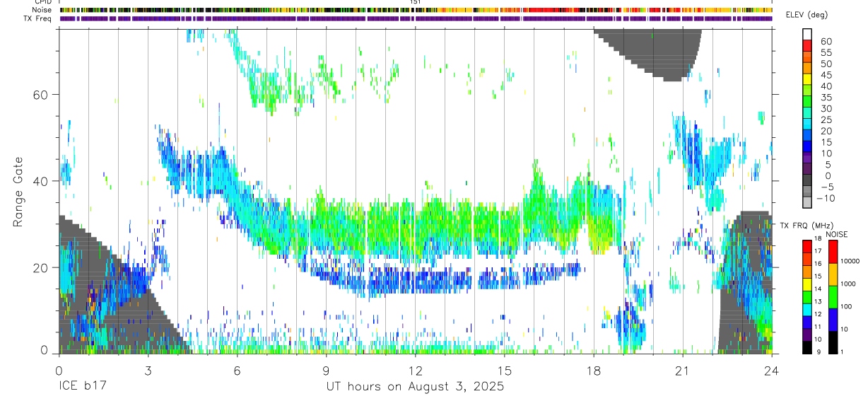Click the '12' tick label on the time axis
This screenshot has height=401, width=868.
tap(415, 370)
